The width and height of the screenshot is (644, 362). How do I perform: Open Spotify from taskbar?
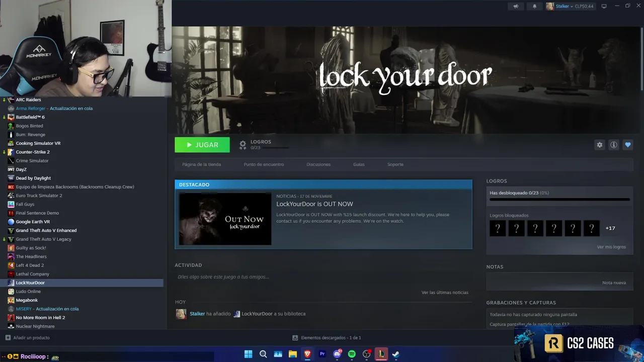pyautogui.click(x=352, y=354)
